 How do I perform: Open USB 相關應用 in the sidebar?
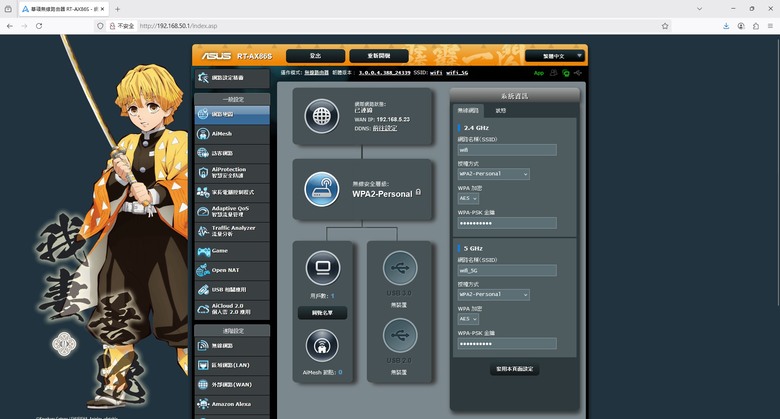232,289
